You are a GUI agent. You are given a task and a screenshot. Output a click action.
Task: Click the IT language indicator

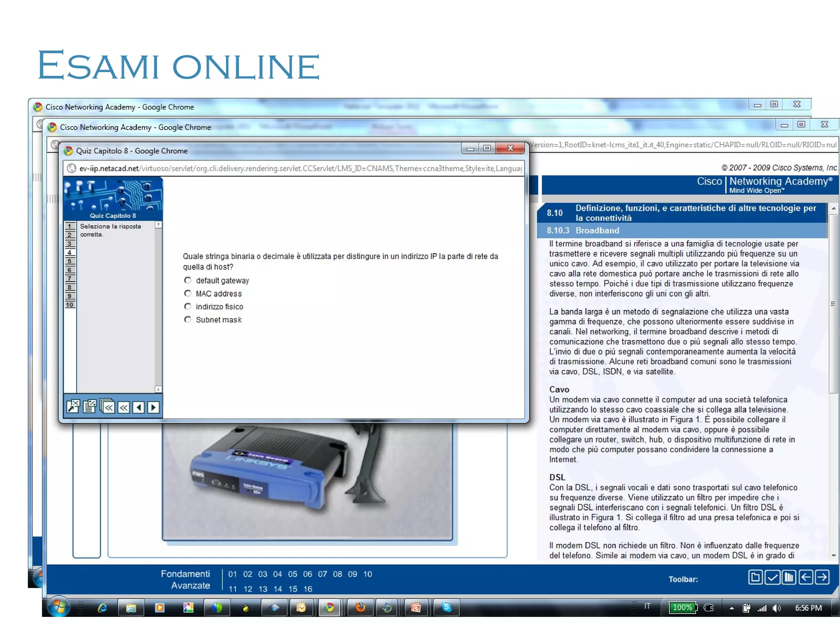click(647, 606)
